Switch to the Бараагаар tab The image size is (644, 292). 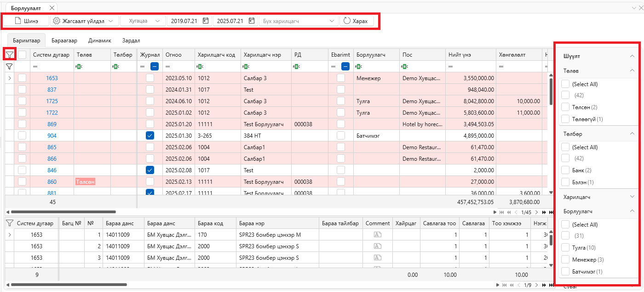pyautogui.click(x=64, y=41)
